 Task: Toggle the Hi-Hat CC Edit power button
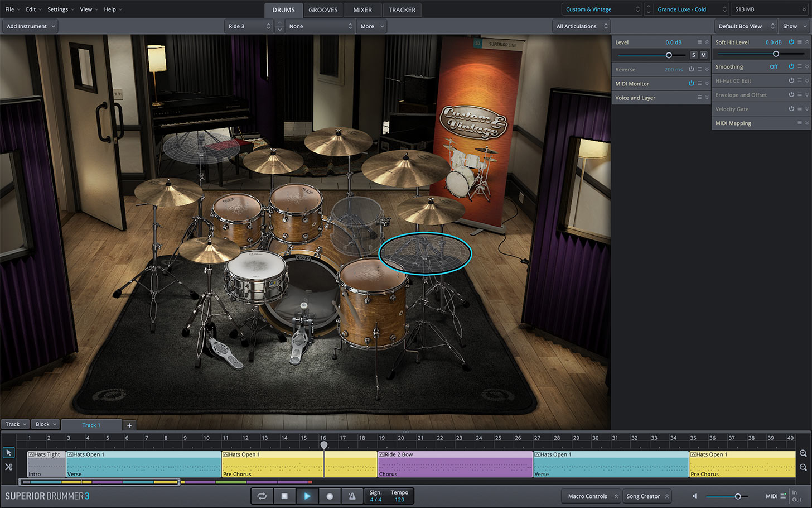pyautogui.click(x=791, y=80)
